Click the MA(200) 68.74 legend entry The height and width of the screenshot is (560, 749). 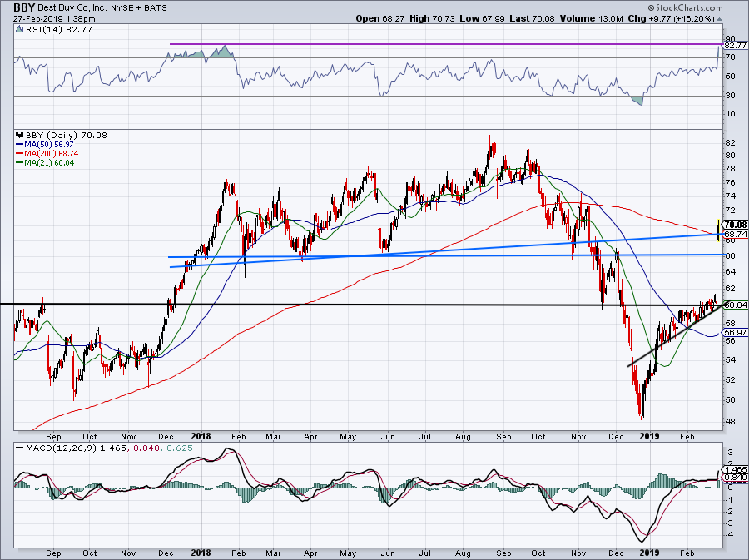47,154
